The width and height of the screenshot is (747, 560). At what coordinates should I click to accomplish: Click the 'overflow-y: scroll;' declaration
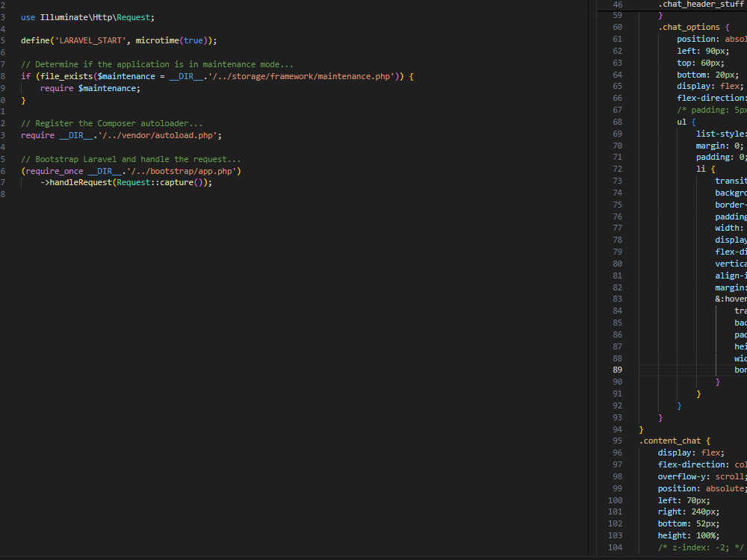(701, 476)
